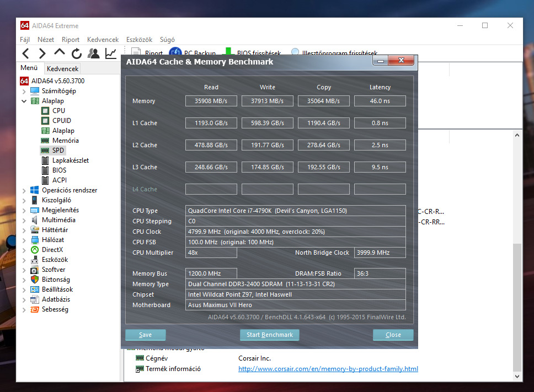Expand the Számítógép tree node
534x392 pixels.
[24, 91]
